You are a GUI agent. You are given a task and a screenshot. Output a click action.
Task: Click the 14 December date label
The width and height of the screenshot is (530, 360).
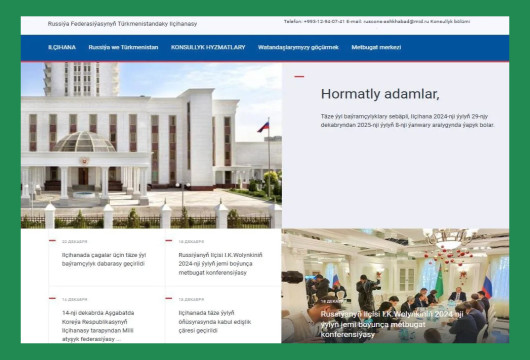point(74,299)
